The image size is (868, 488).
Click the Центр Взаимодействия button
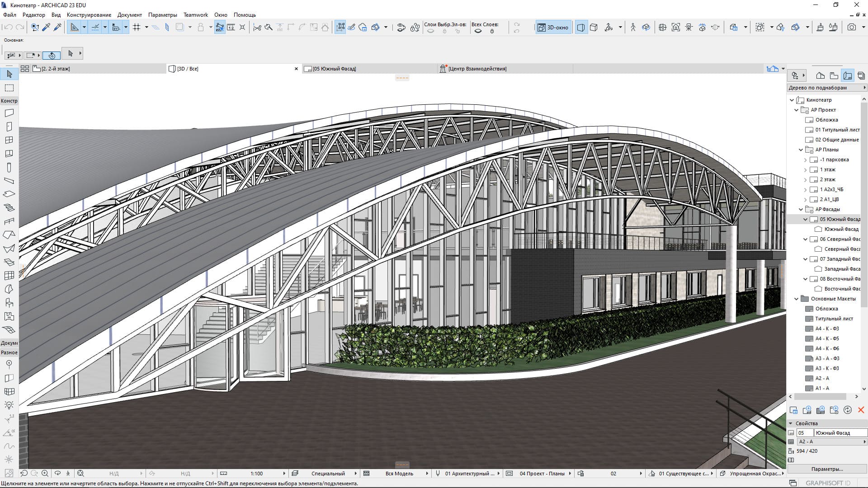coord(477,68)
